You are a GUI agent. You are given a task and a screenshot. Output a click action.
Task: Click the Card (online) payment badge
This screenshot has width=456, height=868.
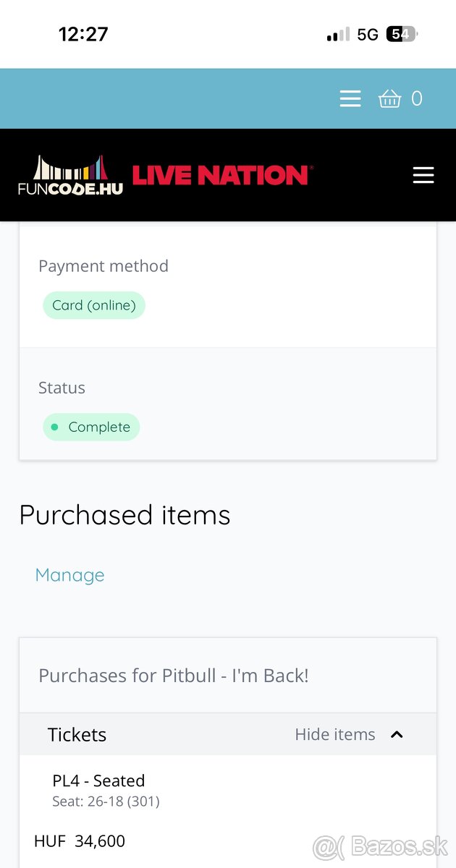94,305
